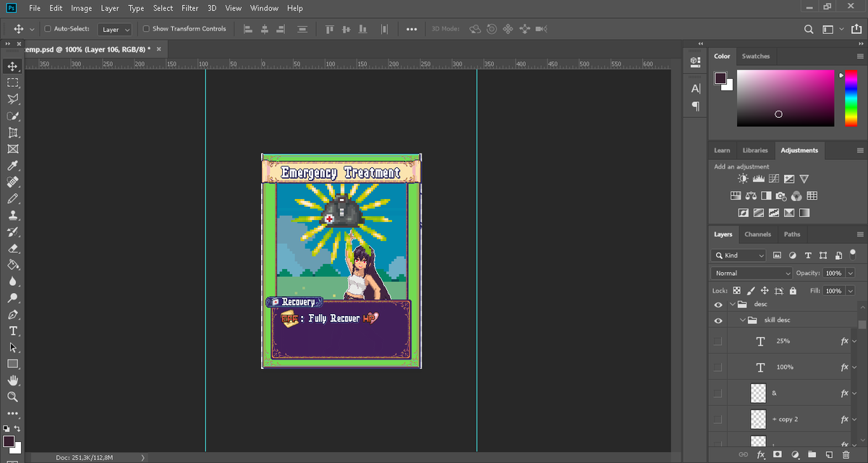Select the History Brush tool
The image size is (868, 463).
(12, 232)
